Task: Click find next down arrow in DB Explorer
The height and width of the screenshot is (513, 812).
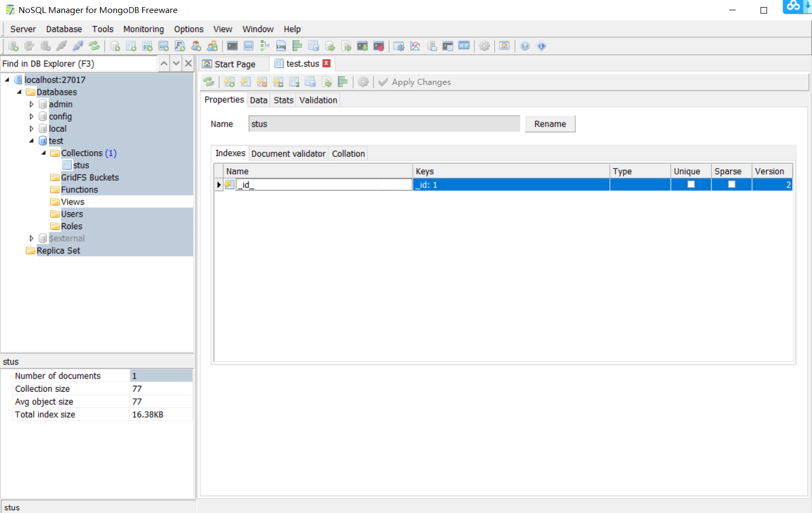Action: point(176,63)
